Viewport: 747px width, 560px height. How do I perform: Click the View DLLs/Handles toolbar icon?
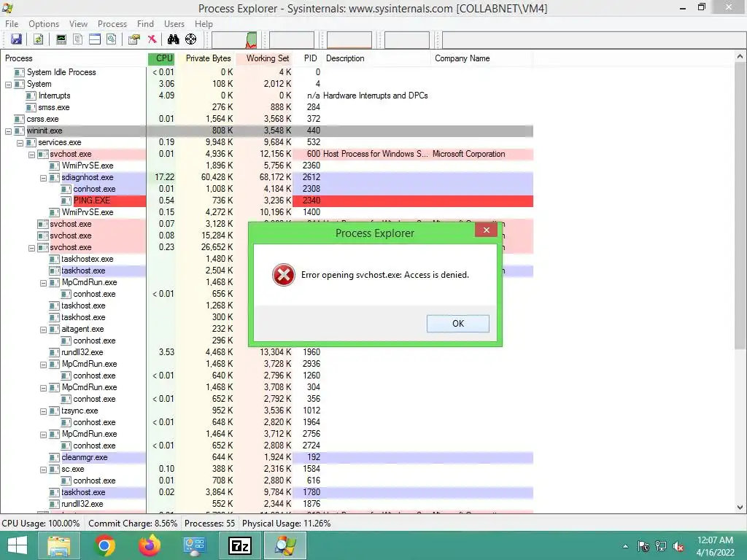112,39
